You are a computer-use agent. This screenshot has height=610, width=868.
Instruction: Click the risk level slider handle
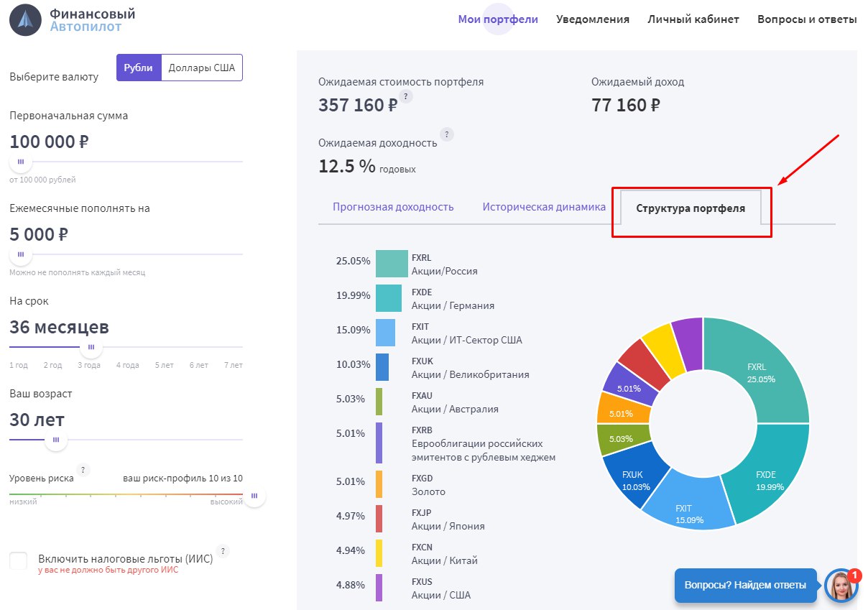tap(254, 496)
